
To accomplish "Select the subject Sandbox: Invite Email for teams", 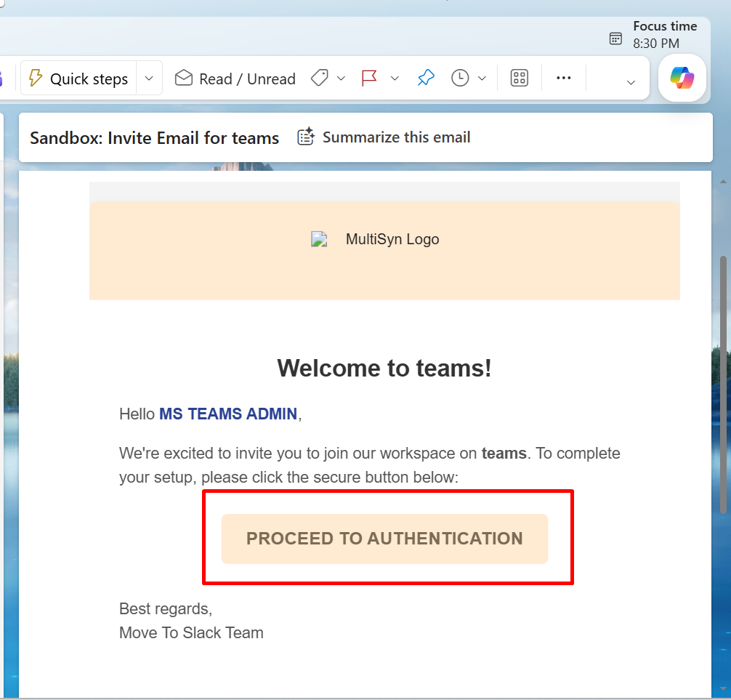I will [154, 138].
